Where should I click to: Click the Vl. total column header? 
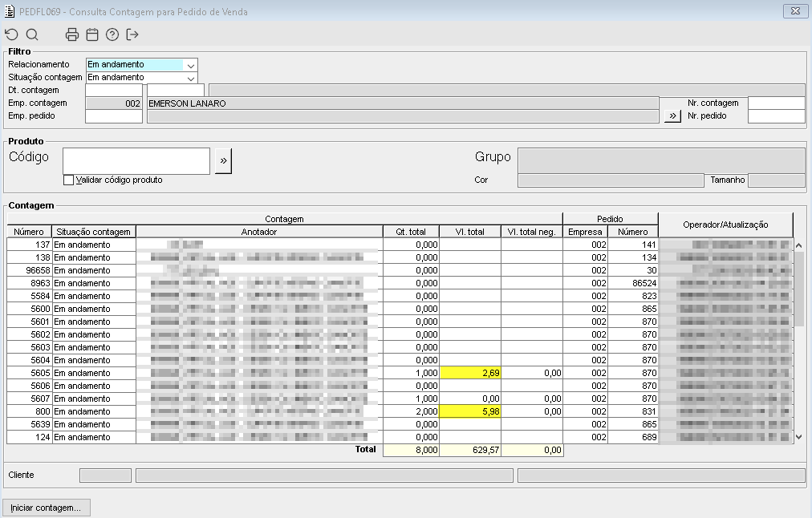(x=469, y=232)
